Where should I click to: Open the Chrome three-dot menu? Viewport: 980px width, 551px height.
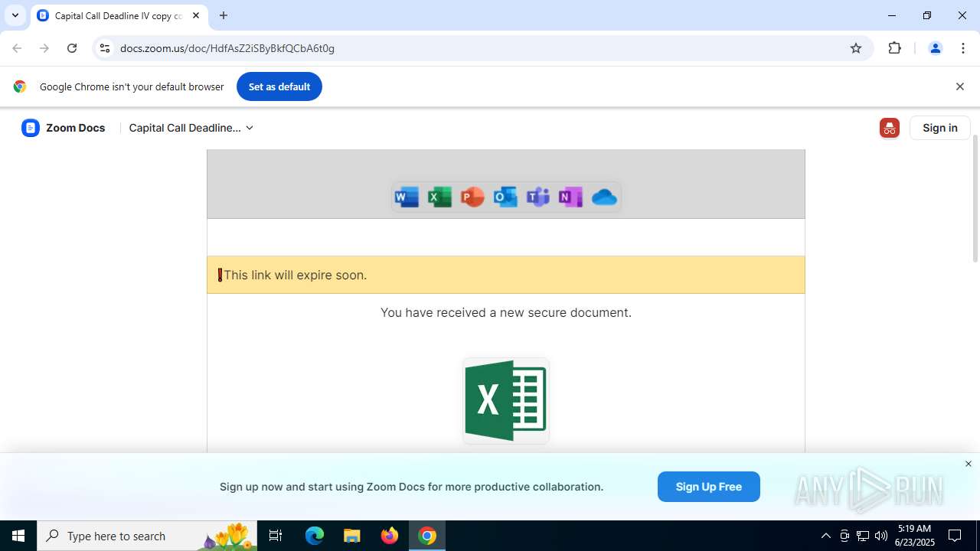click(x=963, y=48)
